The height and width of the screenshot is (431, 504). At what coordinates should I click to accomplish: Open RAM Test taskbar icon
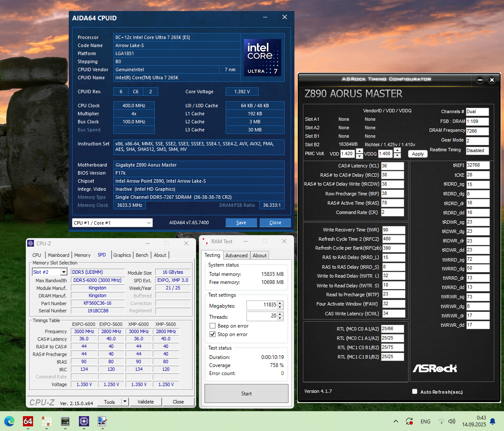[x=47, y=421]
